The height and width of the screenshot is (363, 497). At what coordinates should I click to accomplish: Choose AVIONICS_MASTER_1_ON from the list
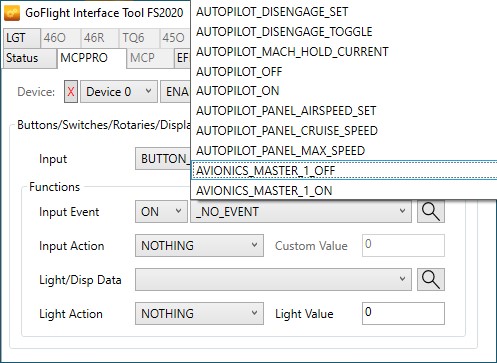point(344,191)
